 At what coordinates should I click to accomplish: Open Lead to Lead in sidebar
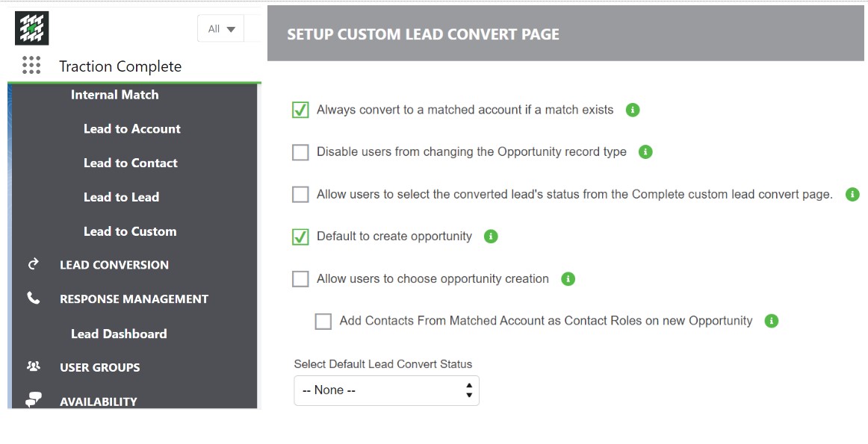coord(121,198)
